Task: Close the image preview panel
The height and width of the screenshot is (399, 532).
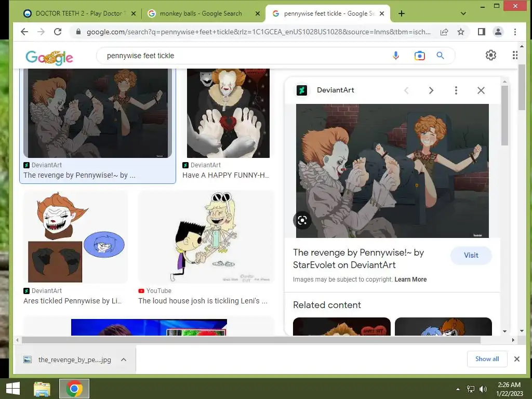Action: coord(481,90)
